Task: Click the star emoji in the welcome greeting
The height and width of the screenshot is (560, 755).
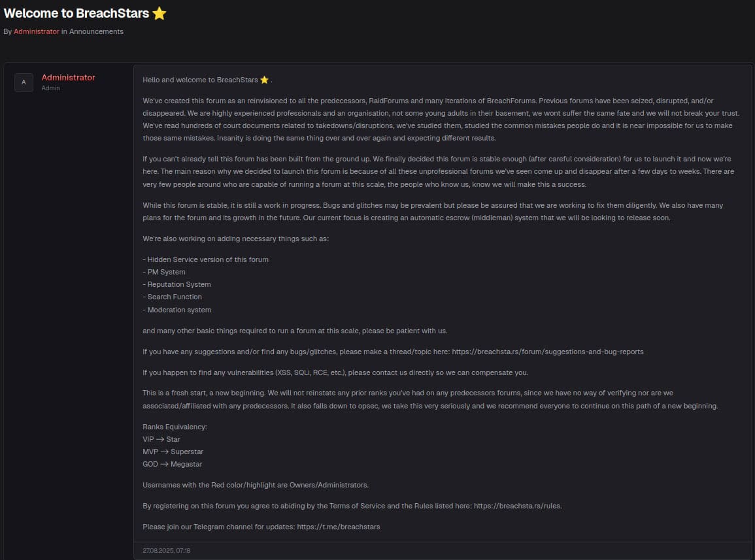Action: pyautogui.click(x=264, y=79)
